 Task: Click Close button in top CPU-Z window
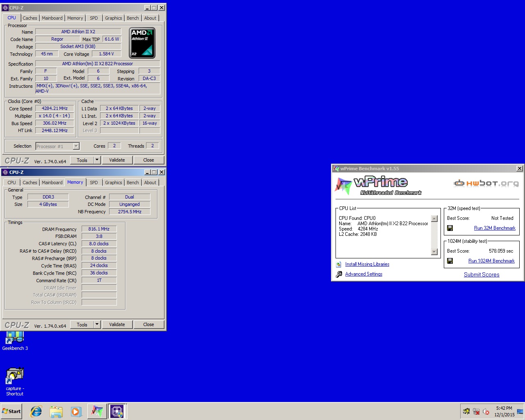coord(148,160)
